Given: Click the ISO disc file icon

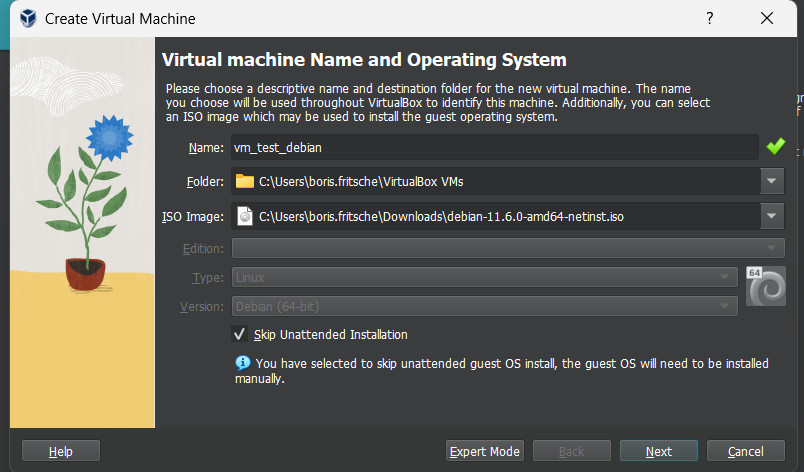Looking at the screenshot, I should (x=245, y=216).
